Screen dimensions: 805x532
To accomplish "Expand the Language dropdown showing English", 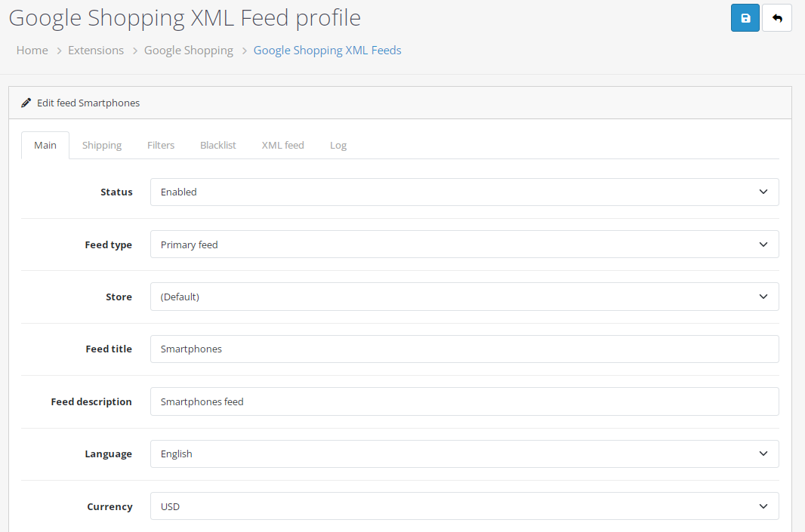I will tap(464, 454).
